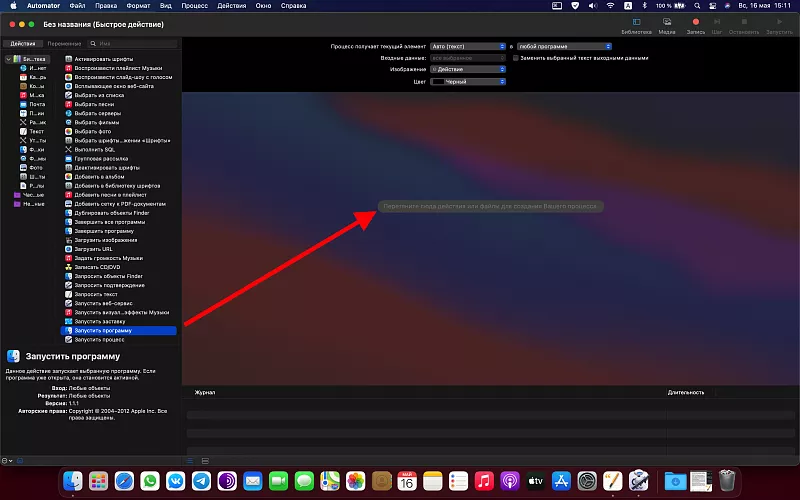Image resolution: width=800 pixels, height=500 pixels.
Task: Choose color in the Цвет Черный selector
Action: click(x=468, y=81)
